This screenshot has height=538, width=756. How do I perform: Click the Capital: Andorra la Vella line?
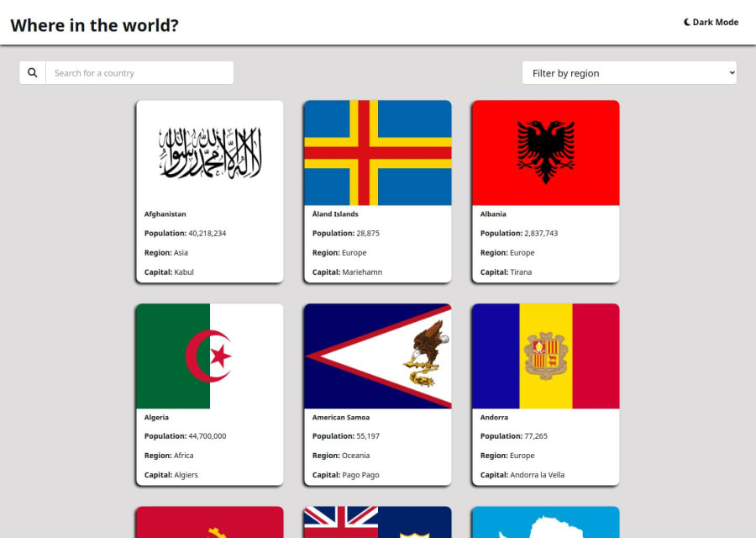522,475
